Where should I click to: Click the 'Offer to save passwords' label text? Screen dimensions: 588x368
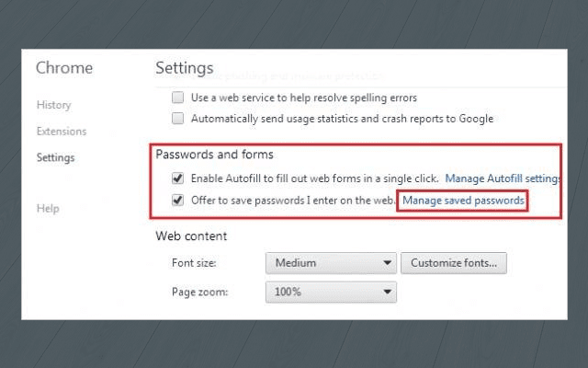tap(292, 200)
